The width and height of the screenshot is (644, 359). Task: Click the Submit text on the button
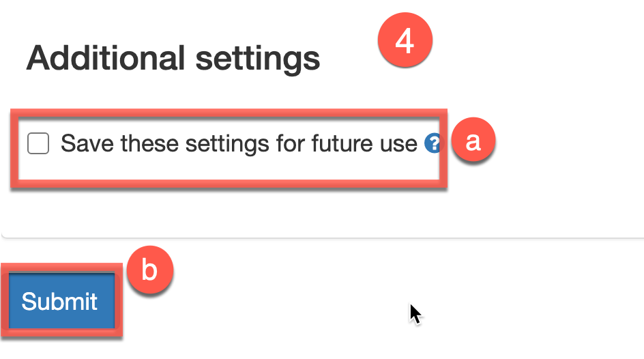[59, 301]
